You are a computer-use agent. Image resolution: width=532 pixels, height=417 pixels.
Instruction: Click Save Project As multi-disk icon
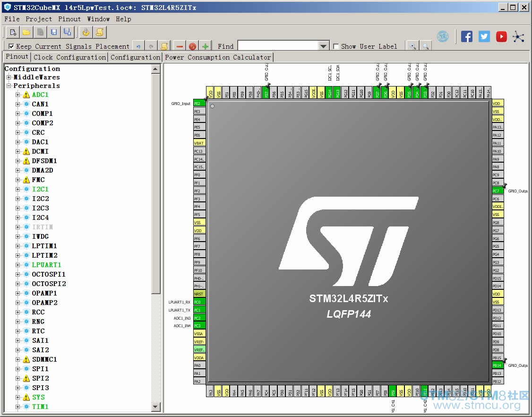[x=67, y=32]
